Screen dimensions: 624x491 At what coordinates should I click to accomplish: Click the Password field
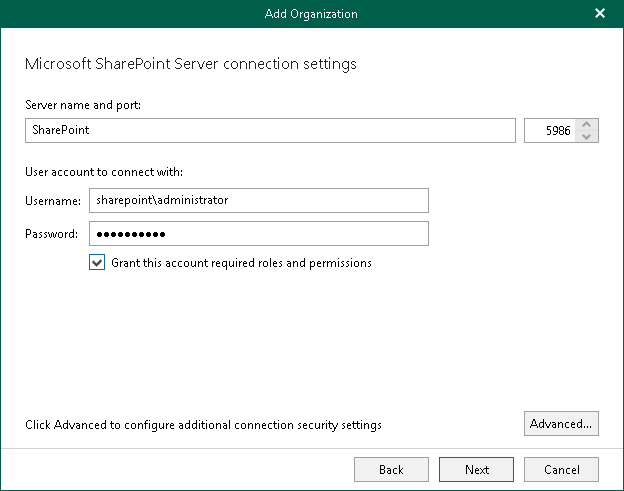[x=259, y=234]
